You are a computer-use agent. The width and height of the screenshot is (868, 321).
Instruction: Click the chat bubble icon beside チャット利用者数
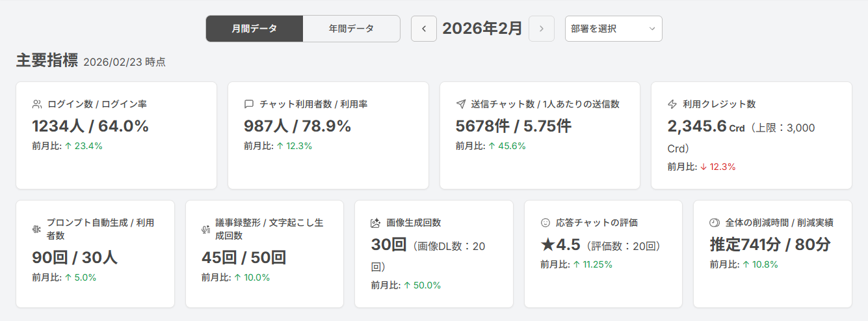point(249,104)
